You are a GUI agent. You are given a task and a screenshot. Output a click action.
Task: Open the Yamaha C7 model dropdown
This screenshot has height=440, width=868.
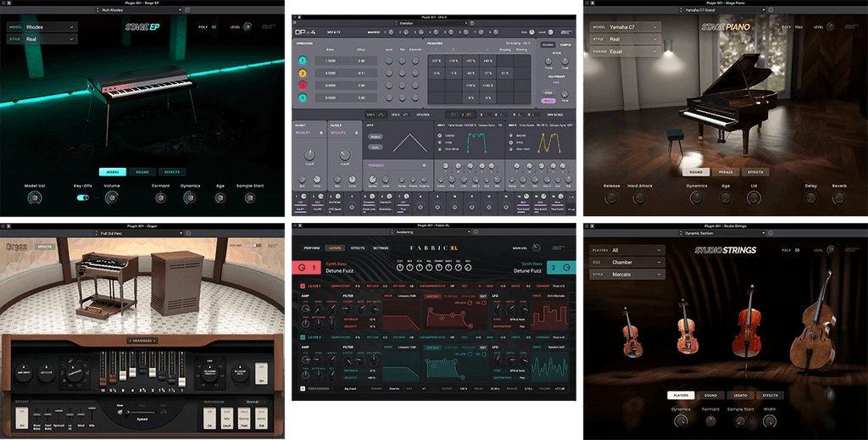[x=626, y=26]
